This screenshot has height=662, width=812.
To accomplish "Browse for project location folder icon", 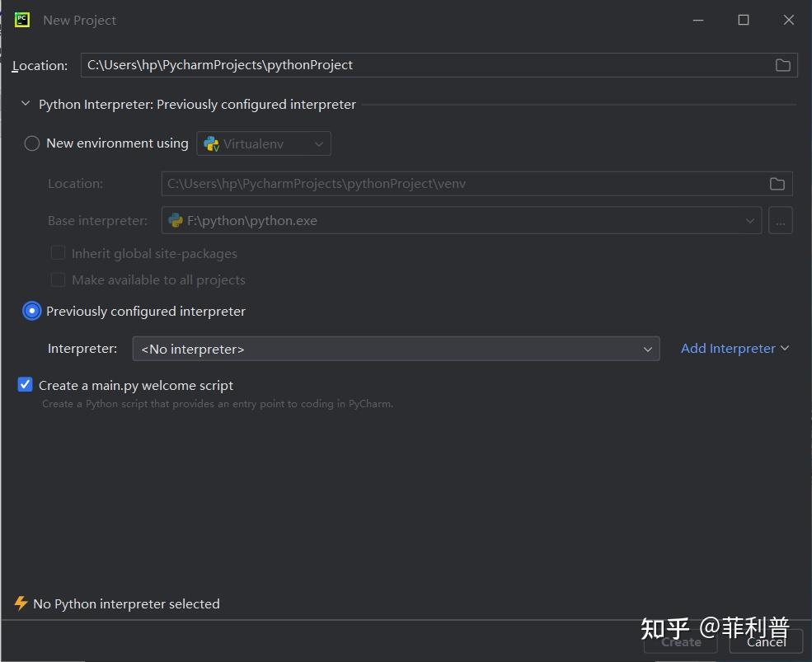I will [x=782, y=65].
